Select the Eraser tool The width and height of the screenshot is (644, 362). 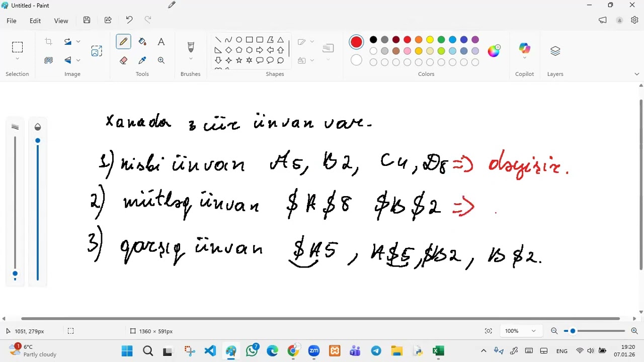click(x=123, y=60)
